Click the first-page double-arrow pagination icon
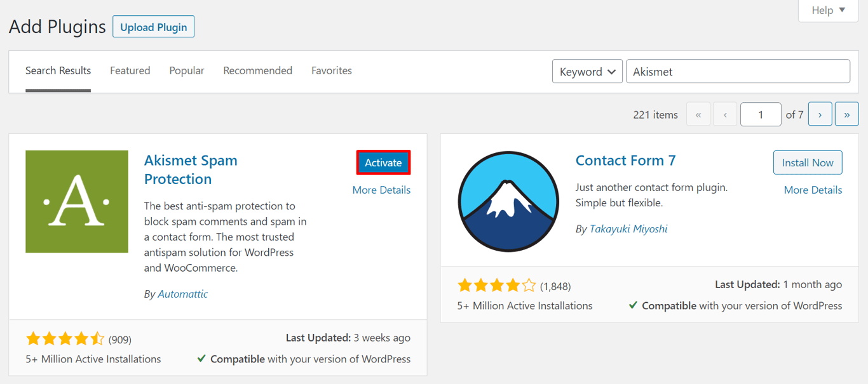 pyautogui.click(x=698, y=114)
